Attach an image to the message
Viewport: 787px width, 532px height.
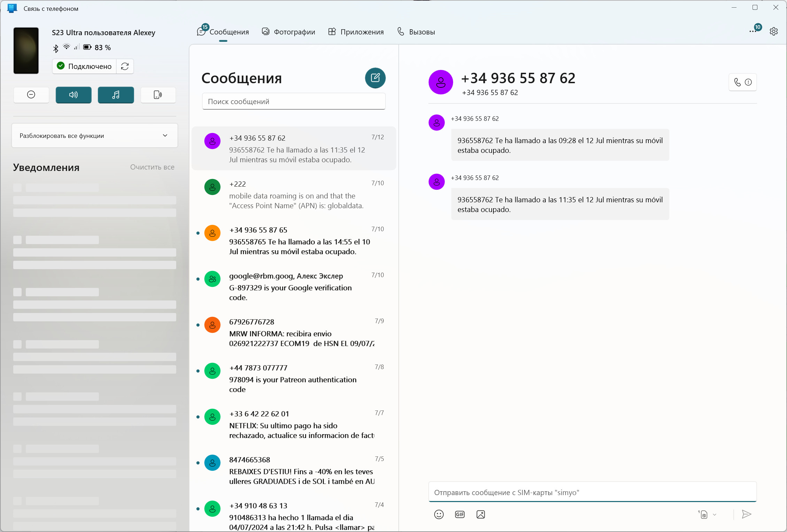pos(481,514)
